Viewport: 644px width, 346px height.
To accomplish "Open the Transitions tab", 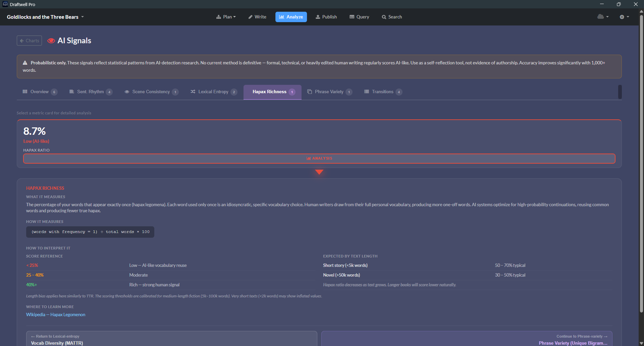I will (383, 92).
